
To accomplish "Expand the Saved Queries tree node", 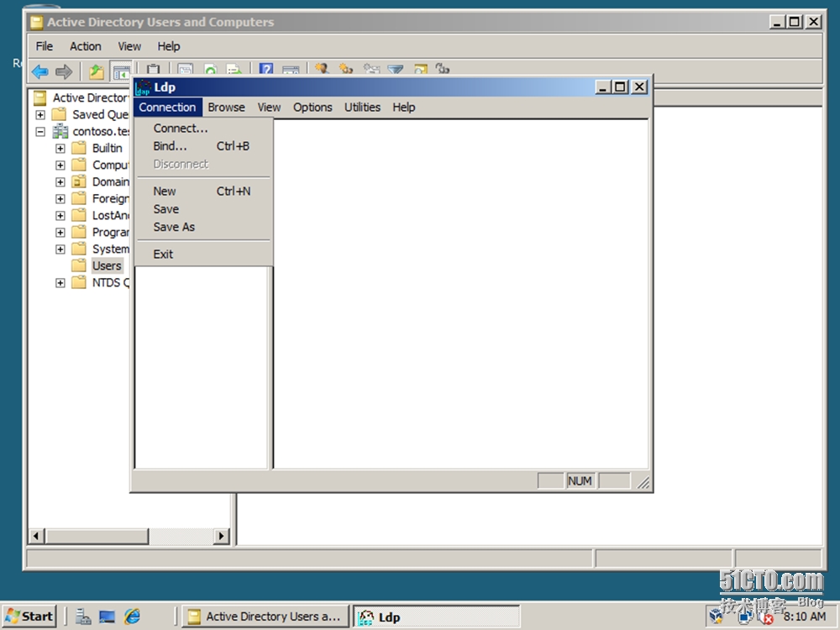I will [40, 114].
